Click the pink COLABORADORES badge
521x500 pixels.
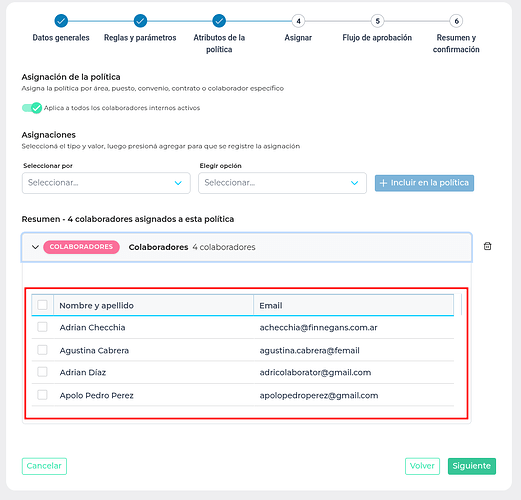[x=81, y=247]
